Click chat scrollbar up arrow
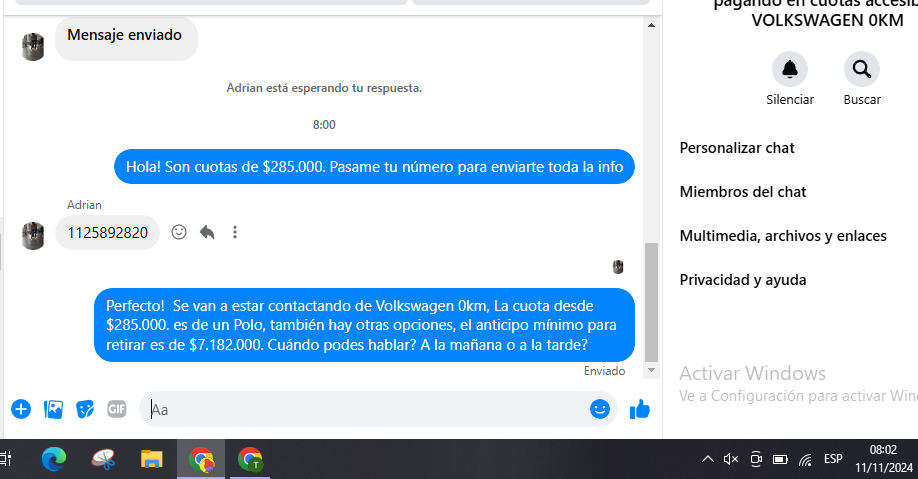The height and width of the screenshot is (479, 918). pos(651,25)
